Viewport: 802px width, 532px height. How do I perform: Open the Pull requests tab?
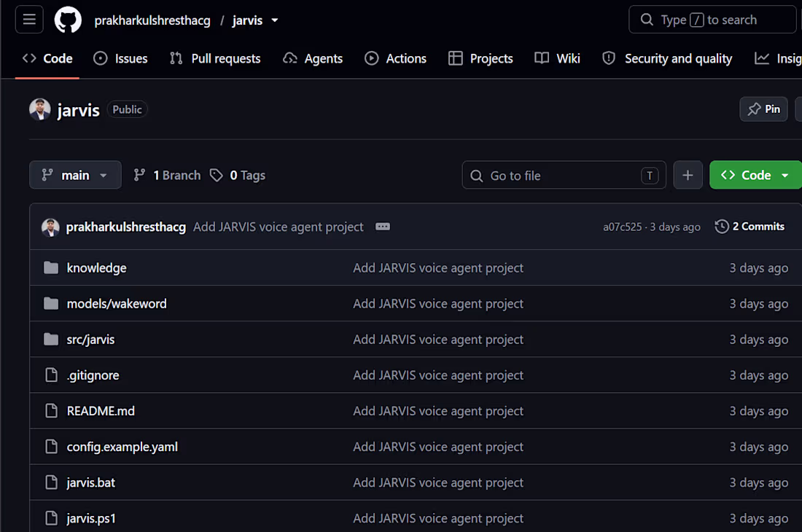(x=215, y=59)
